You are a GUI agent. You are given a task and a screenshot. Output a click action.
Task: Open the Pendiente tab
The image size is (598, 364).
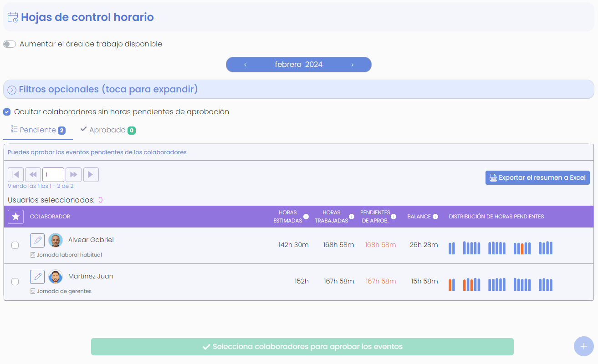pyautogui.click(x=38, y=130)
